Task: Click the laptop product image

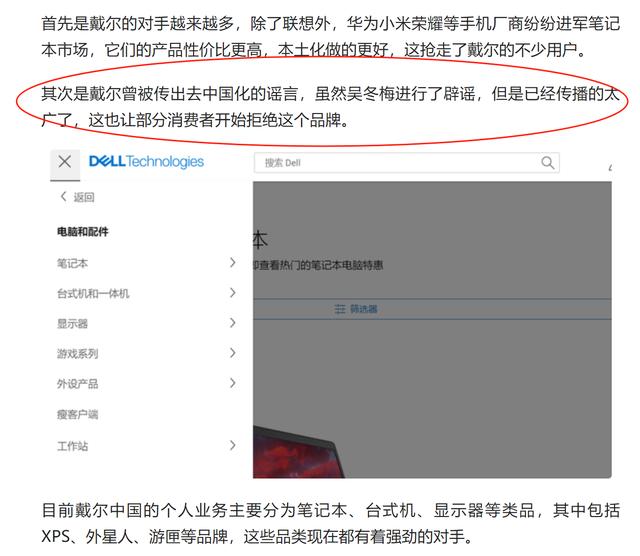Action: click(299, 452)
